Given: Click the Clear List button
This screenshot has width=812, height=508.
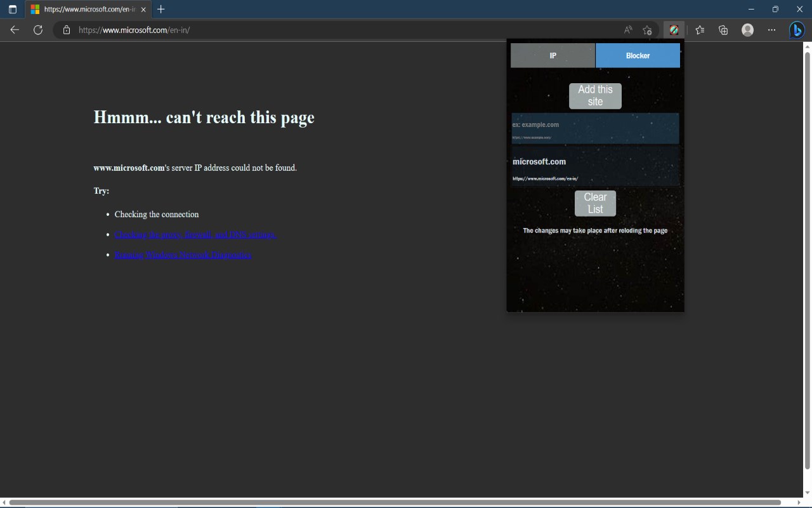Looking at the screenshot, I should coord(595,203).
